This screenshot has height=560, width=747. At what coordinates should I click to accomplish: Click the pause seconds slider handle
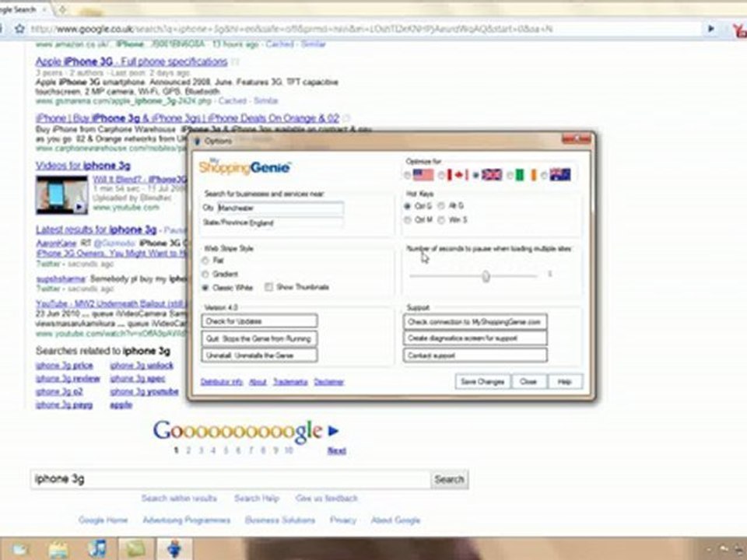click(486, 276)
